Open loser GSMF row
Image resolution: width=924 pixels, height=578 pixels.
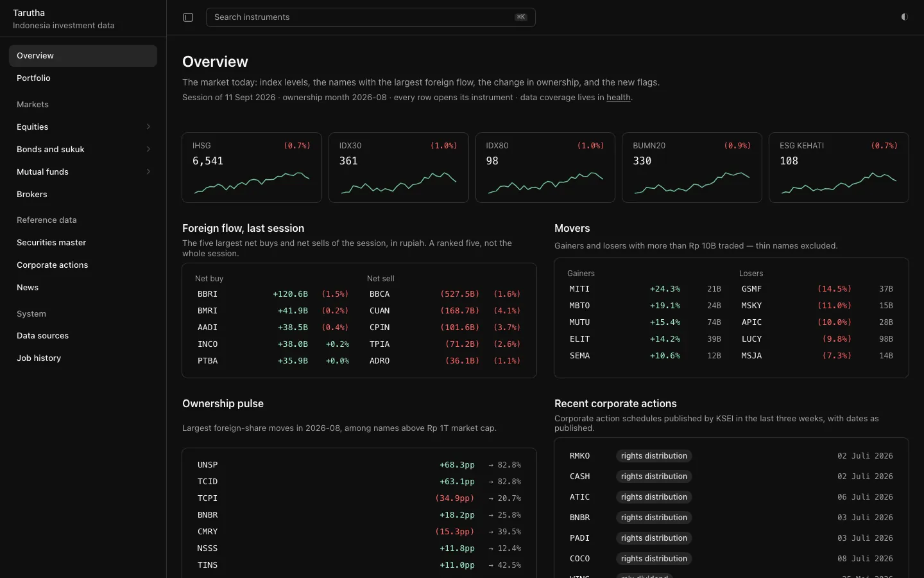tap(817, 289)
